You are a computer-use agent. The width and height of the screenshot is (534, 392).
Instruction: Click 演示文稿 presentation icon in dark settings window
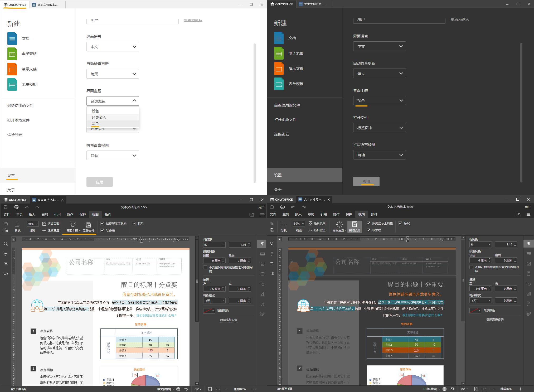coord(279,69)
